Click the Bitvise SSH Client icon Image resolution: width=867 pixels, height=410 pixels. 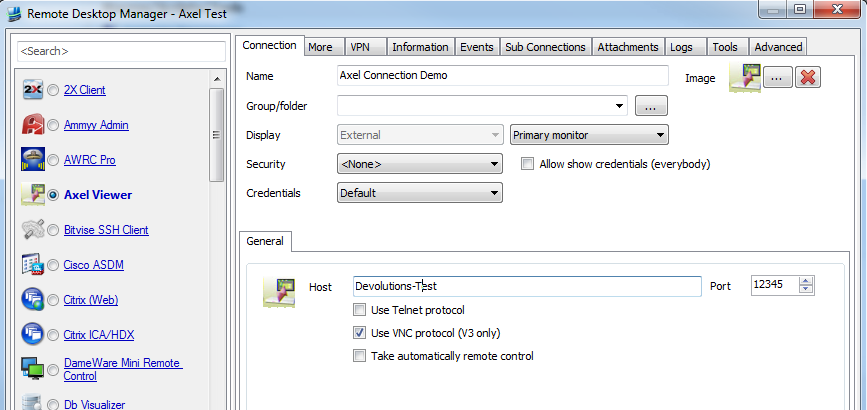[x=33, y=230]
